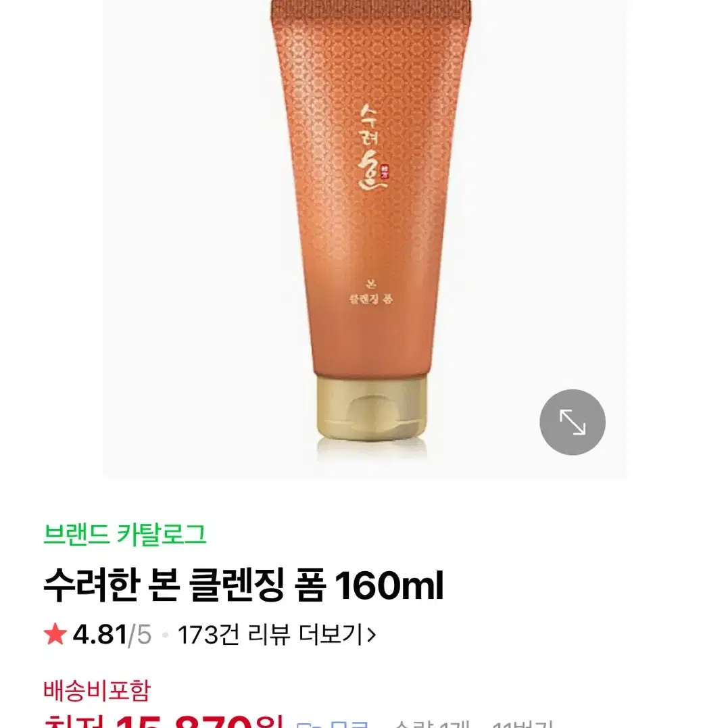
Task: Click the small red seal stamp on logo
Action: click(385, 172)
